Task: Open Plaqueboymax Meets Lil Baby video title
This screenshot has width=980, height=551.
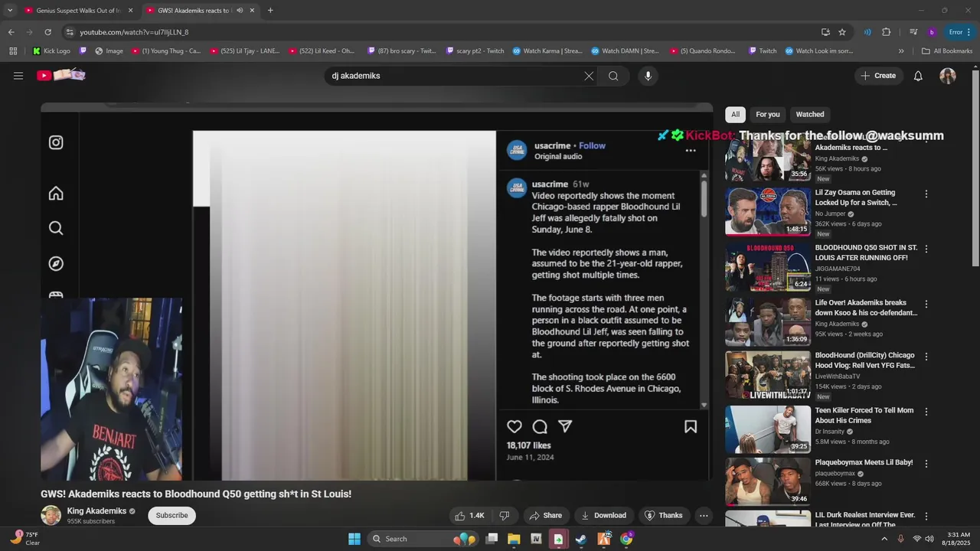Action: pyautogui.click(x=864, y=462)
